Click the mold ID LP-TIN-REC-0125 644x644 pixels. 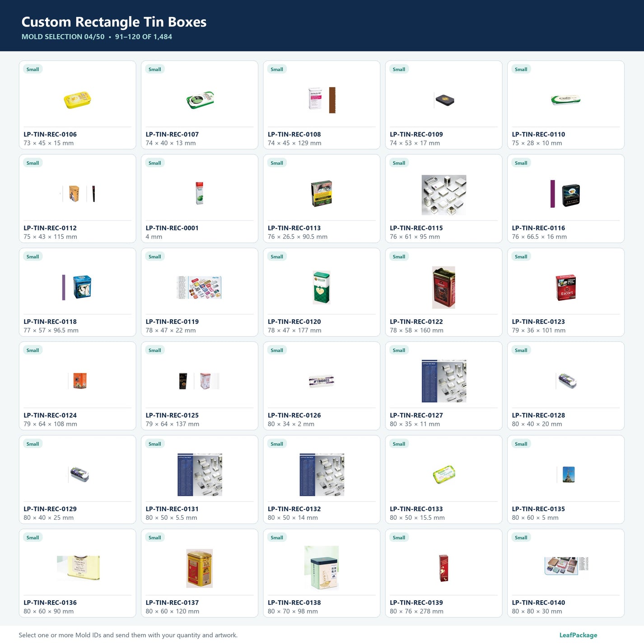[x=172, y=415]
